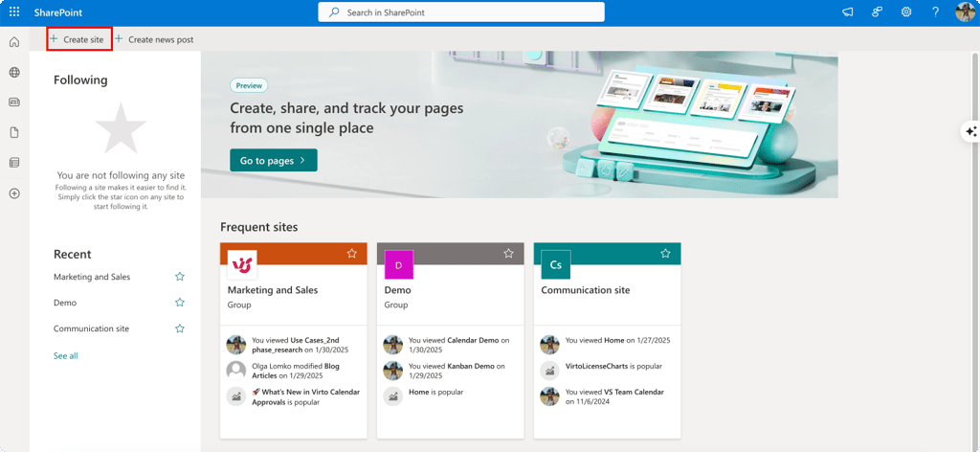
Task: Follow Marketing and Sales in Recent list
Action: [x=180, y=277]
